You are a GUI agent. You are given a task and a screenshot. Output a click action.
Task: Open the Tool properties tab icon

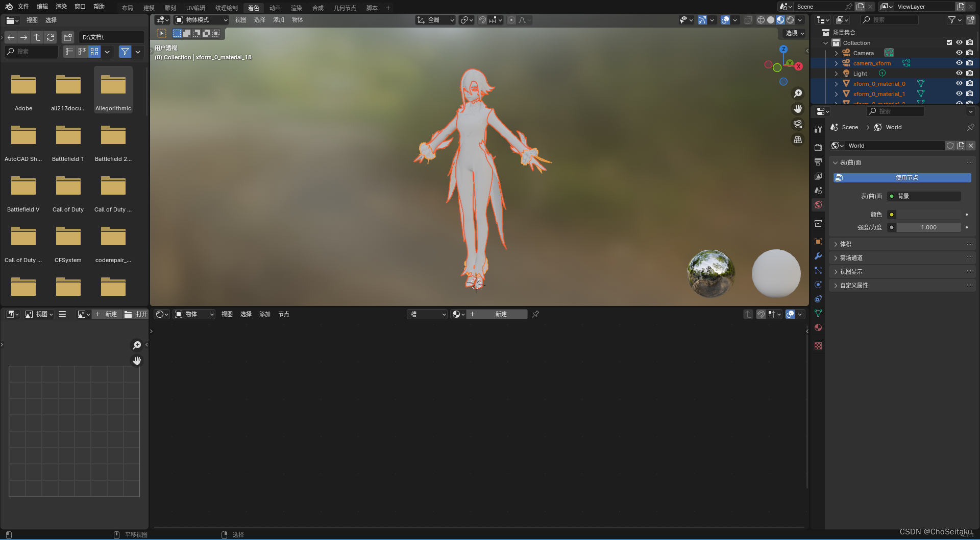(818, 129)
